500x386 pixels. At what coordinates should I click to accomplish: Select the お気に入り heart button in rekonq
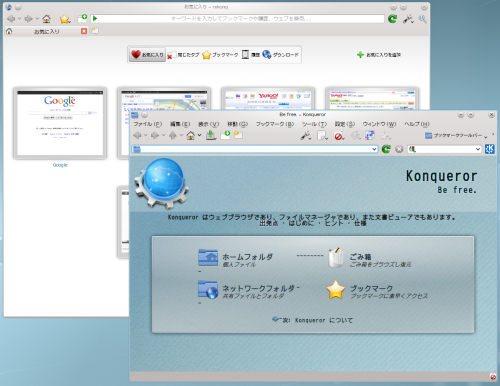click(x=147, y=55)
